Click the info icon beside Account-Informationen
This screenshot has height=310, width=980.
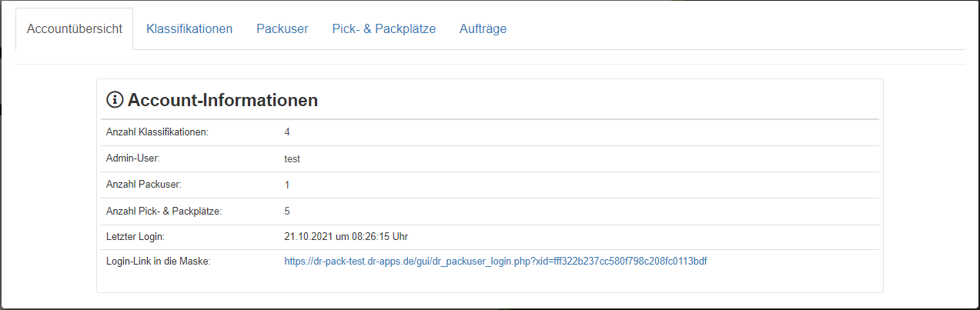115,100
